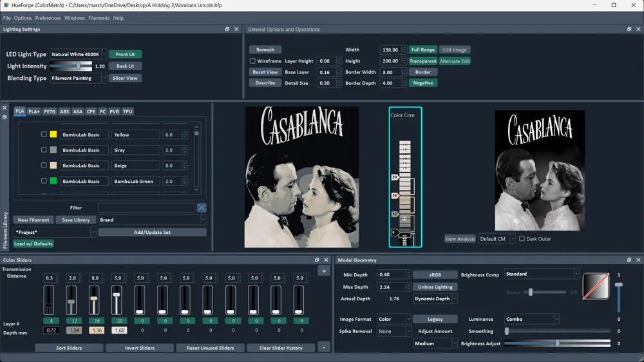This screenshot has width=644, height=362.
Task: Switch to the TPU filament tab
Action: [x=128, y=111]
